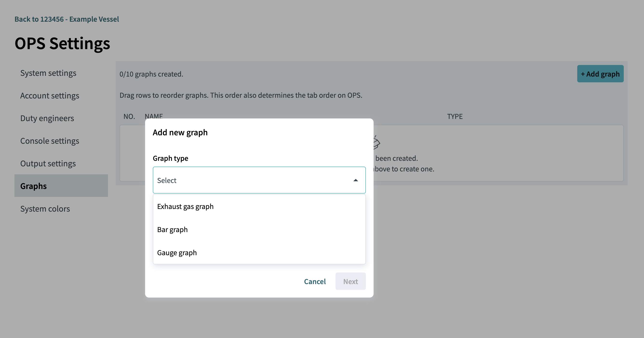Viewport: 644px width, 338px height.
Task: Open the Graph type Select dropdown
Action: coord(259,180)
